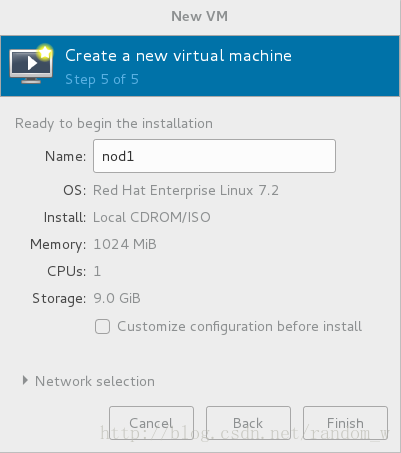Click the OS value Red Hat Enterprise Linux 7.2
The width and height of the screenshot is (401, 453).
click(186, 191)
